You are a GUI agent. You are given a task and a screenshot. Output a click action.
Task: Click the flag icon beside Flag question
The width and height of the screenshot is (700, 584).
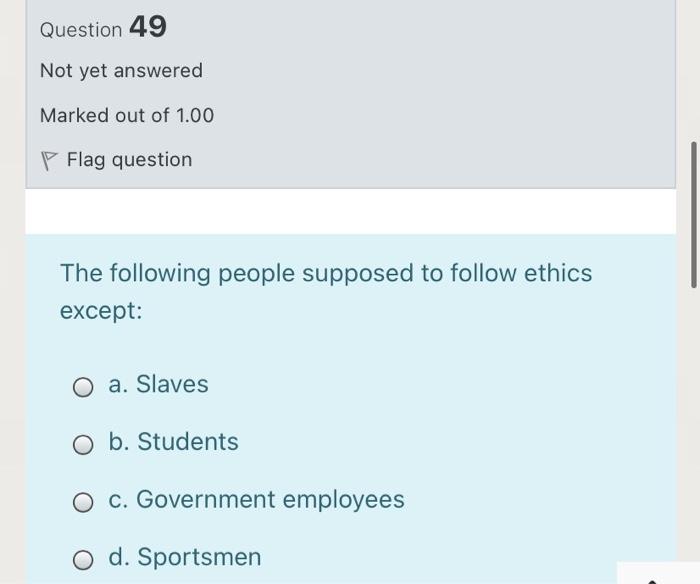[x=48, y=160]
